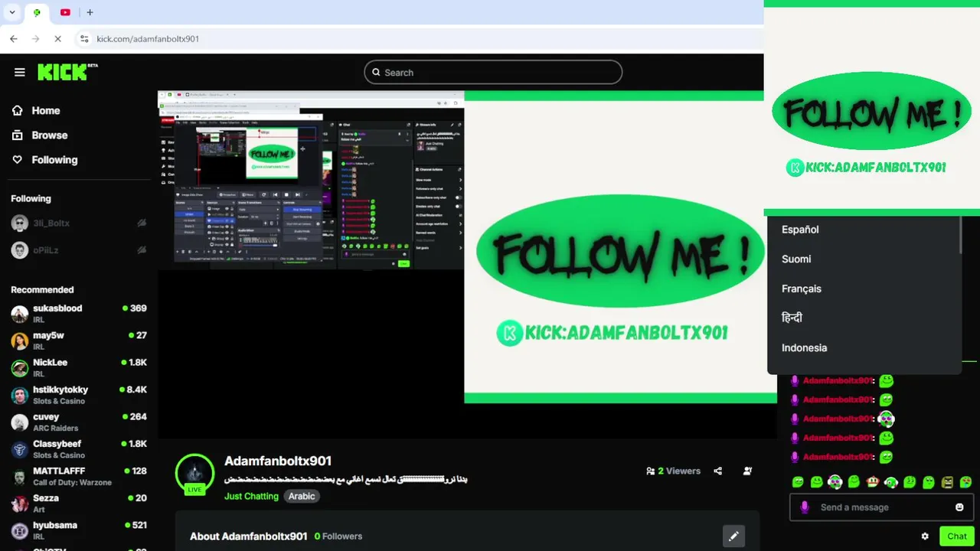Click the live stream video player
This screenshot has width=980, height=551.
pyautogui.click(x=467, y=264)
